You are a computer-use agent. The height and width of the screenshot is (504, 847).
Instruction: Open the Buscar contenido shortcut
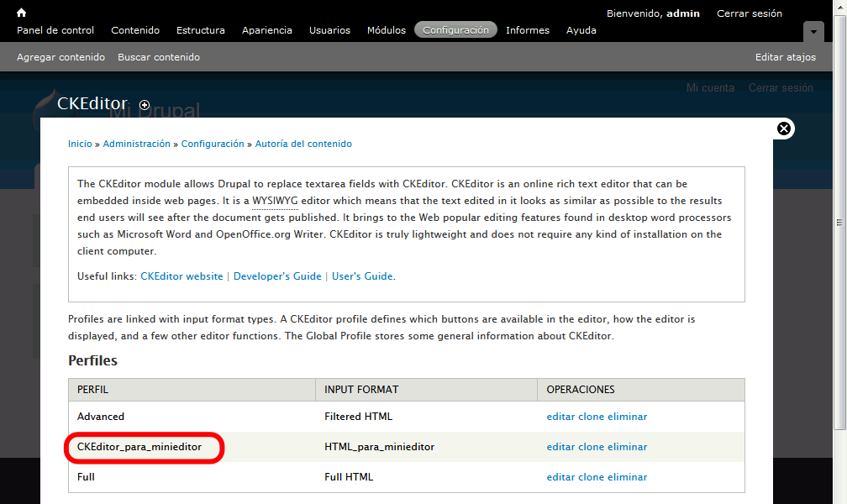[x=159, y=57]
